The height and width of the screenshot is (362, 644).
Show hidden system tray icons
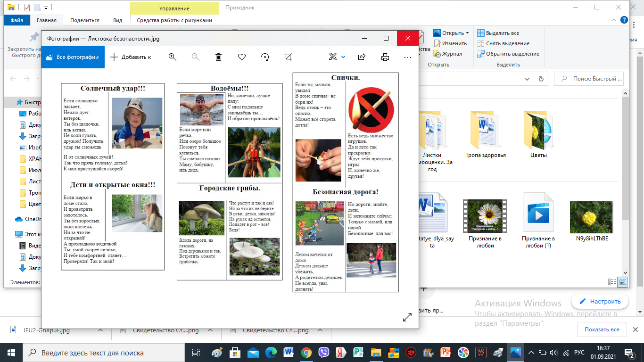coord(532,352)
